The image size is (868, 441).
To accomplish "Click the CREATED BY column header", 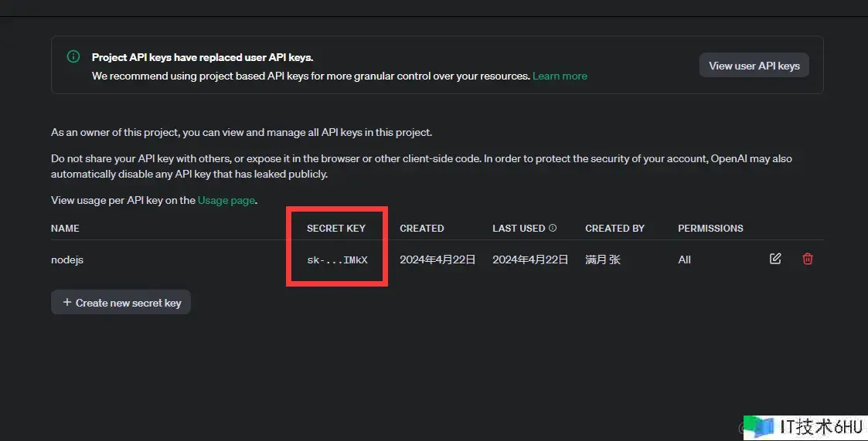I will pos(615,228).
